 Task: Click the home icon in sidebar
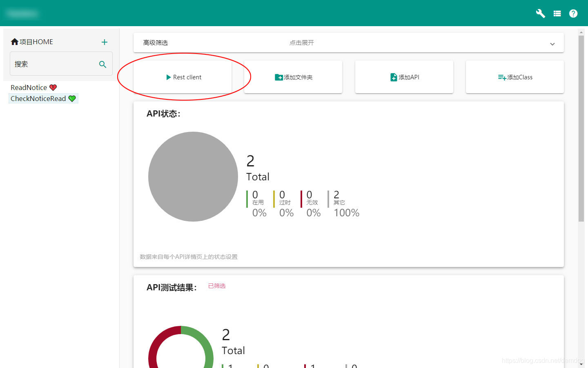click(15, 42)
